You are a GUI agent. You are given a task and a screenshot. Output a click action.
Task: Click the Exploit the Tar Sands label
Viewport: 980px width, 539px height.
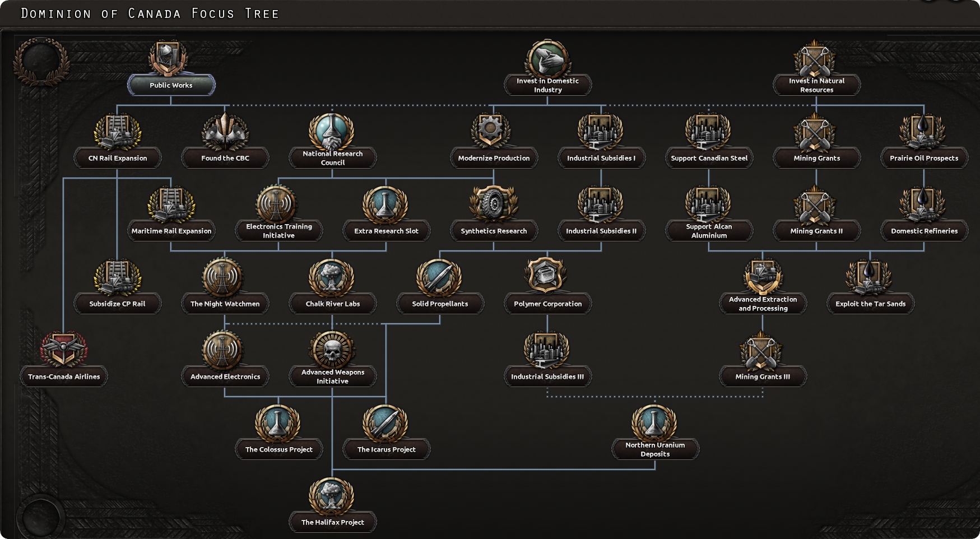(x=871, y=304)
